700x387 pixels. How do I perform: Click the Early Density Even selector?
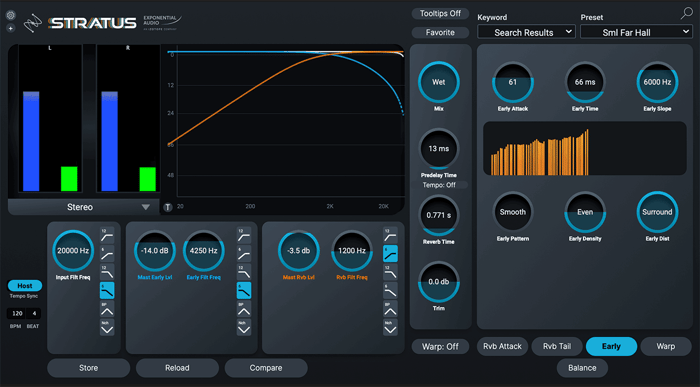click(x=585, y=212)
